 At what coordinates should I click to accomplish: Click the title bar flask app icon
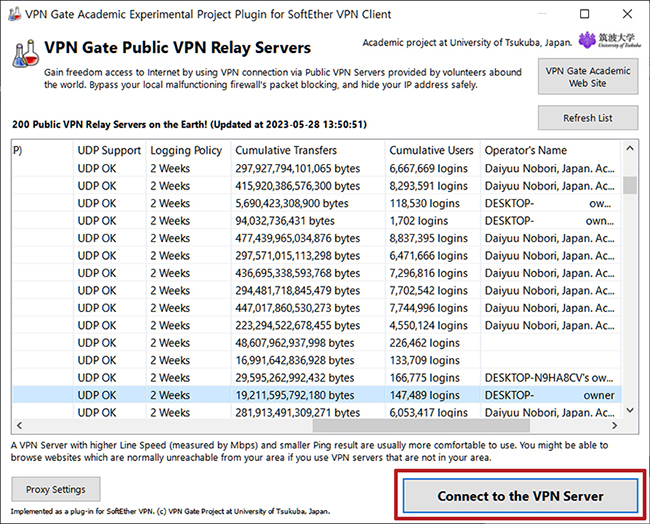(x=15, y=14)
